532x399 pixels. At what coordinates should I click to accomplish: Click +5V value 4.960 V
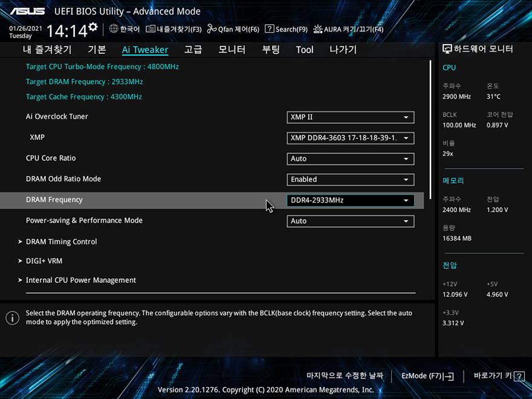(498, 294)
